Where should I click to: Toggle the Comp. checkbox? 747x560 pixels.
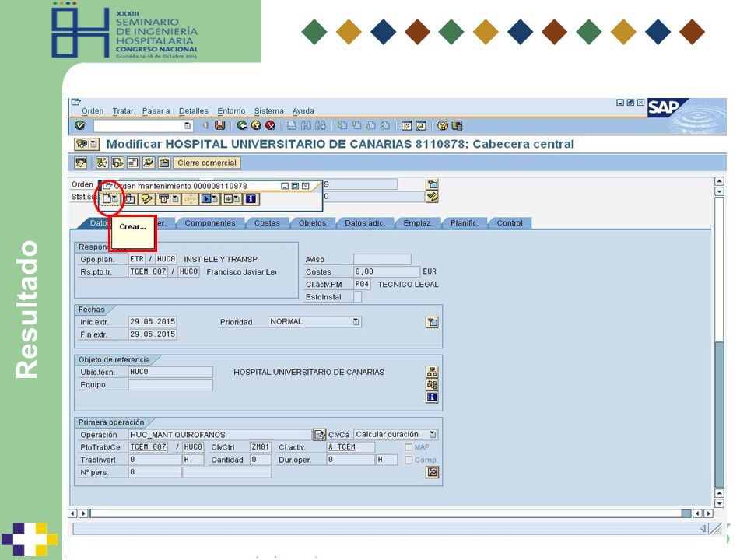pos(409,460)
